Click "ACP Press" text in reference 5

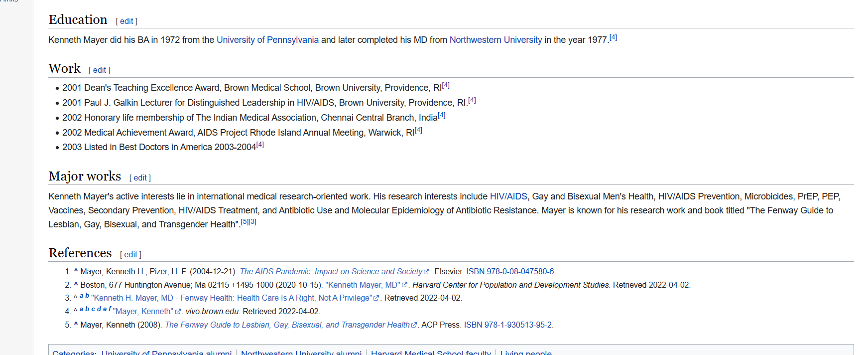click(441, 325)
